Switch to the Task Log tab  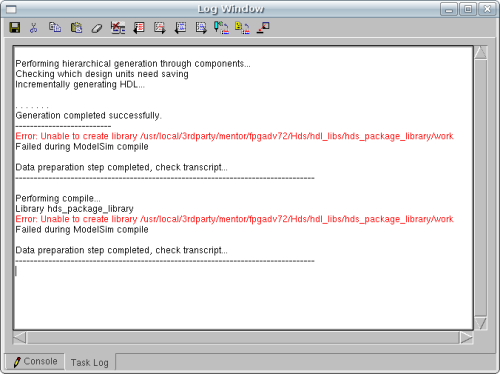pos(90,362)
